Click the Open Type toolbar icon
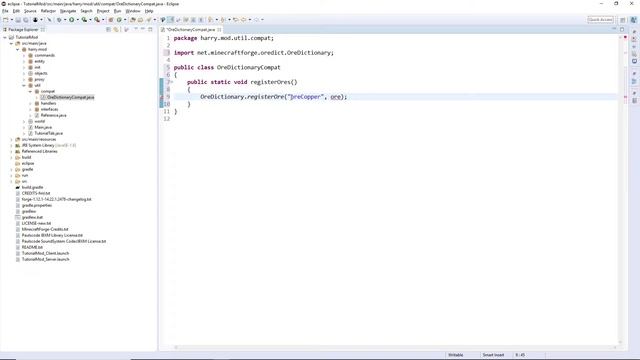 tap(132, 20)
